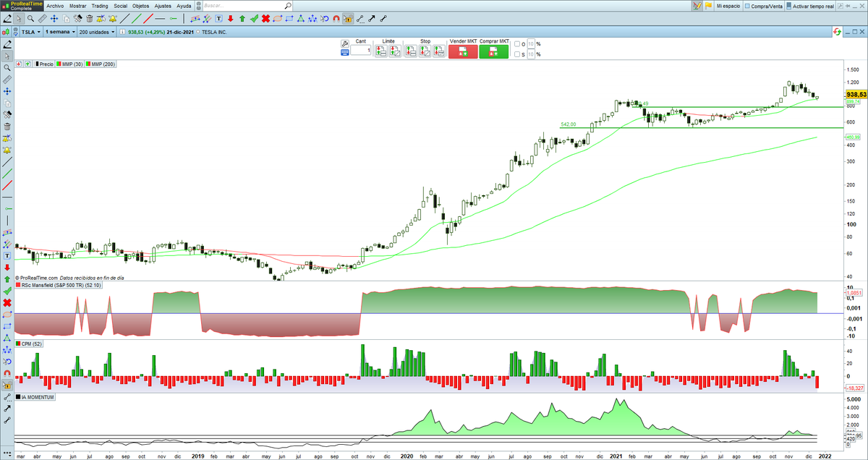Open the Ayuda menu

(184, 5)
